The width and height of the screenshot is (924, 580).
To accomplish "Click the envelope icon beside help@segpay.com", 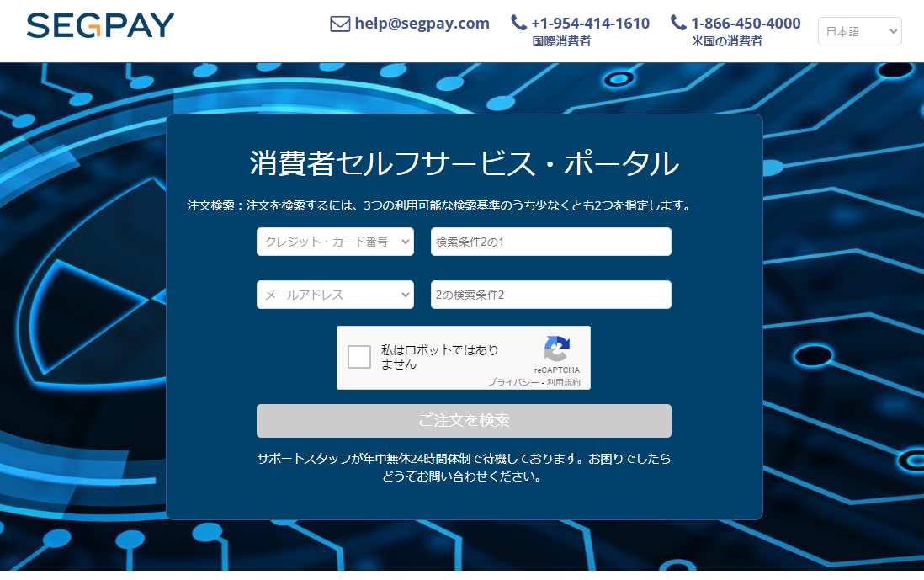I will click(339, 24).
